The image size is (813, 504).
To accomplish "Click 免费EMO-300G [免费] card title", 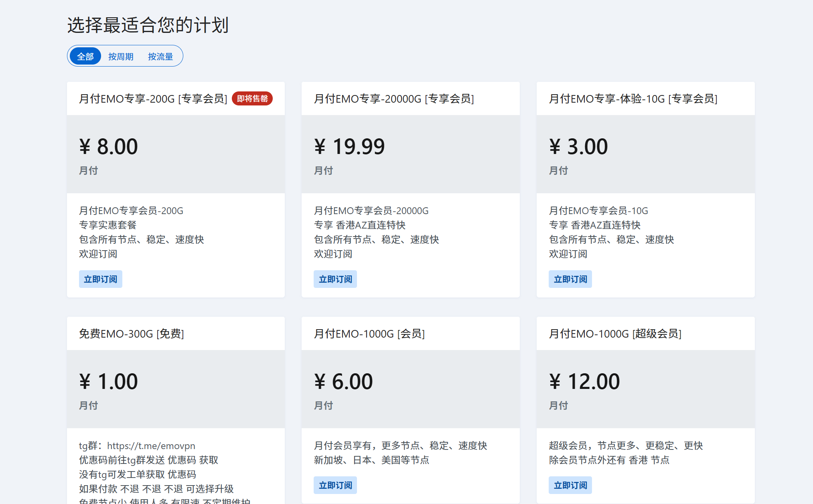I will click(131, 334).
